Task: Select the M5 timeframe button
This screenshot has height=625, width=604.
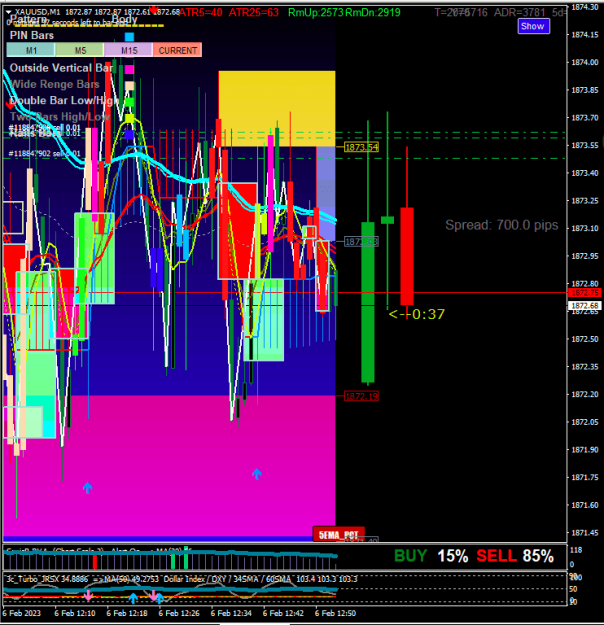Action: click(80, 50)
